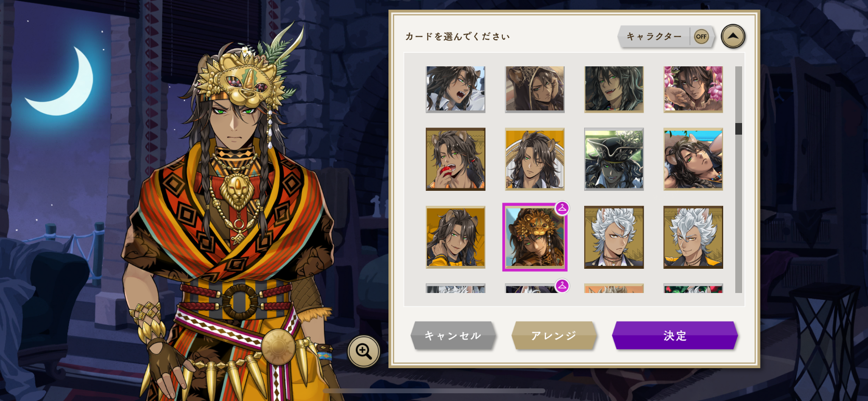Select the pink flowers character card
Image resolution: width=868 pixels, height=401 pixels.
(x=693, y=90)
